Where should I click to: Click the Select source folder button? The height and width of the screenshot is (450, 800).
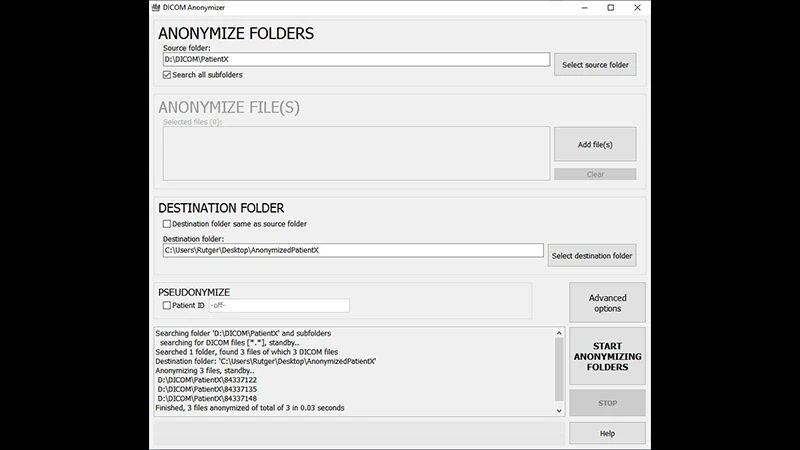[x=596, y=65]
